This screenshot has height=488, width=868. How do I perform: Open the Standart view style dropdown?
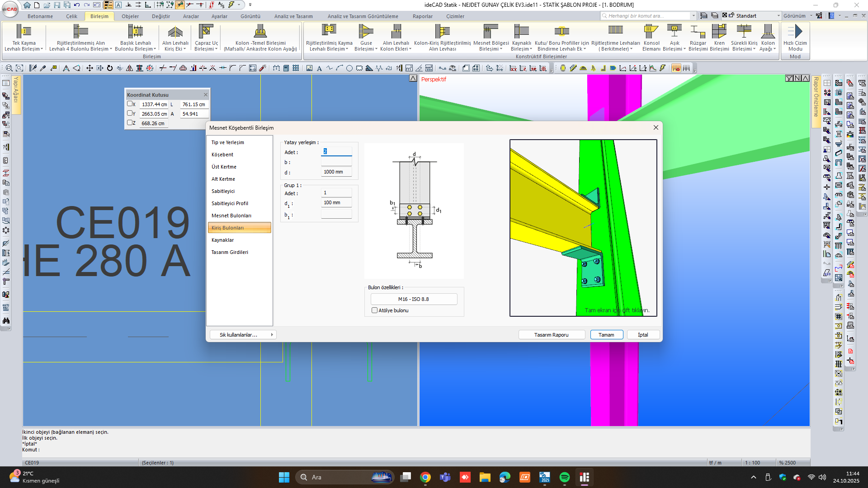click(778, 16)
